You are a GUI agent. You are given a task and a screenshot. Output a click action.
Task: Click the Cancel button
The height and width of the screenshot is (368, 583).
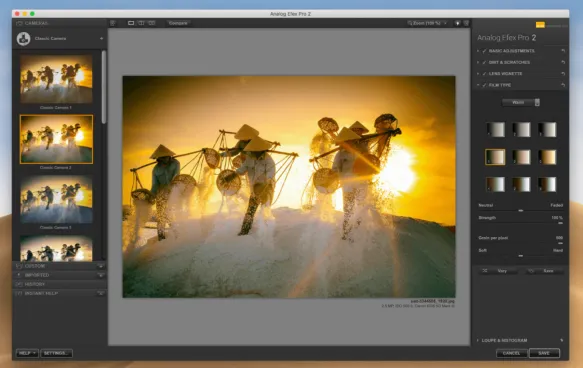pos(512,353)
